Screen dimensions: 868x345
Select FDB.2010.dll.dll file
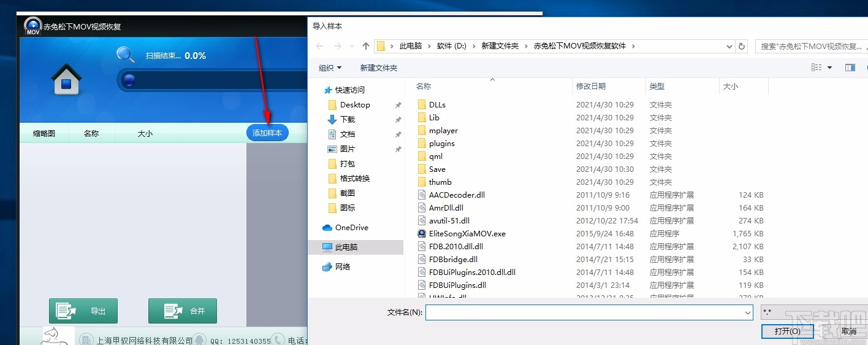tap(456, 247)
